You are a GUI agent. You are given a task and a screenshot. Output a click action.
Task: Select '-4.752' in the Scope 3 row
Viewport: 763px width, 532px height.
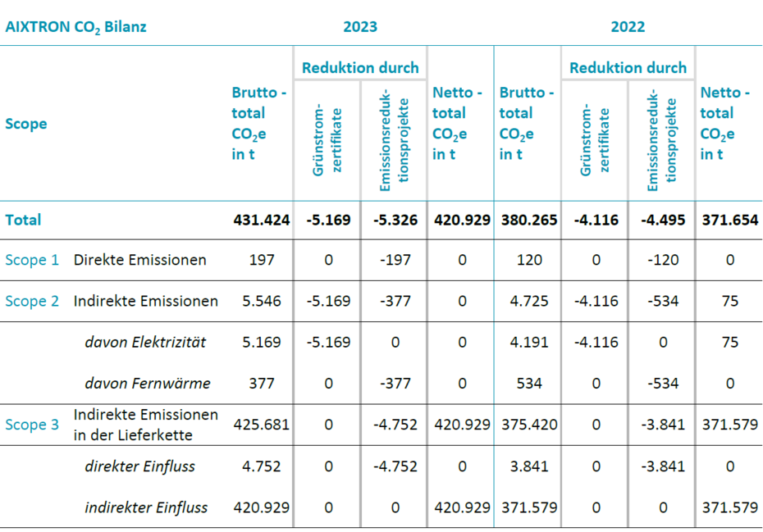(395, 425)
